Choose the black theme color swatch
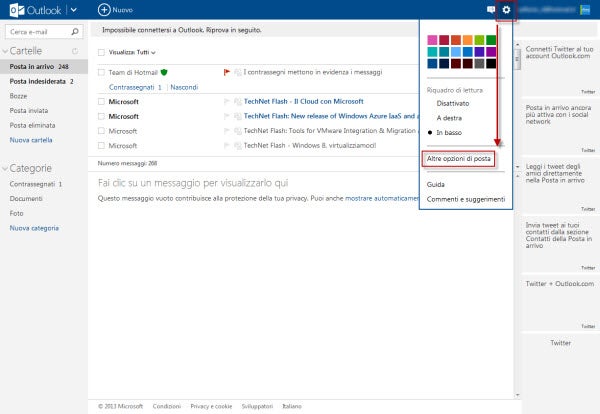The height and width of the screenshot is (414, 600). point(491,64)
